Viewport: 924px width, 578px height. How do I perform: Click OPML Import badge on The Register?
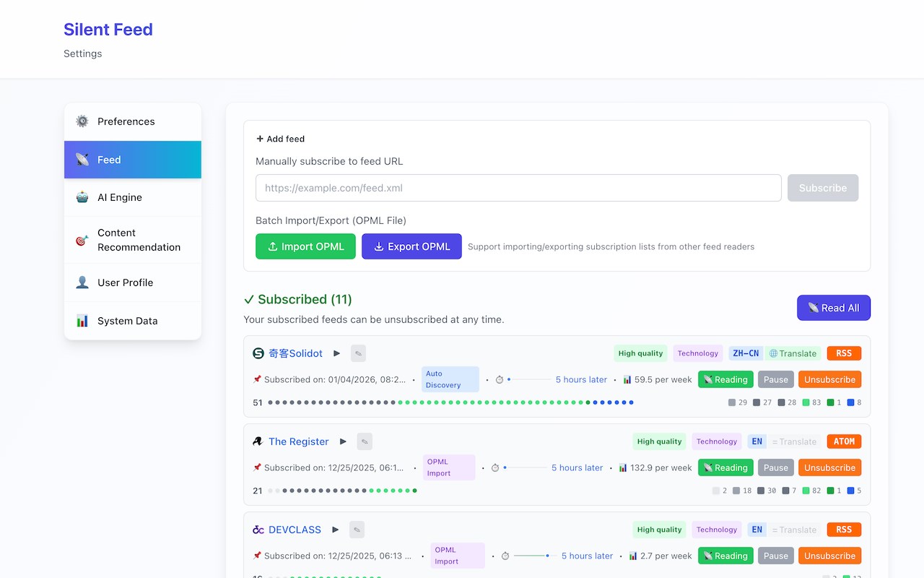(449, 467)
